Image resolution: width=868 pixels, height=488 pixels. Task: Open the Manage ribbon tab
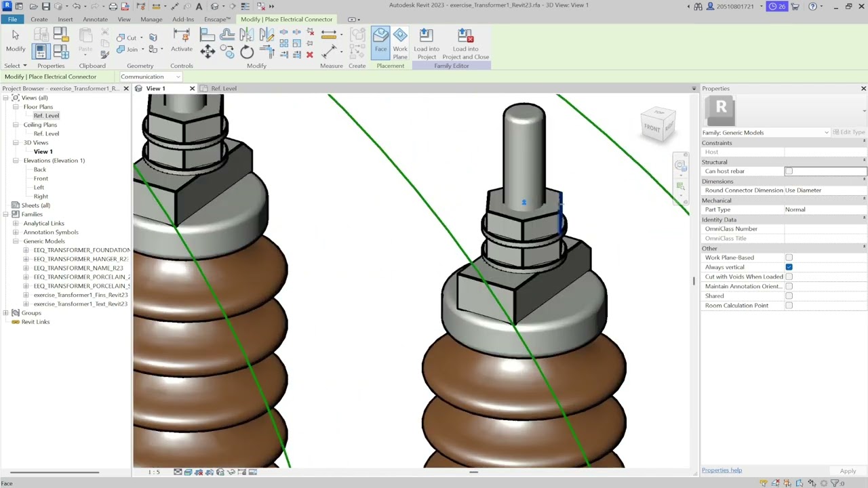point(151,19)
